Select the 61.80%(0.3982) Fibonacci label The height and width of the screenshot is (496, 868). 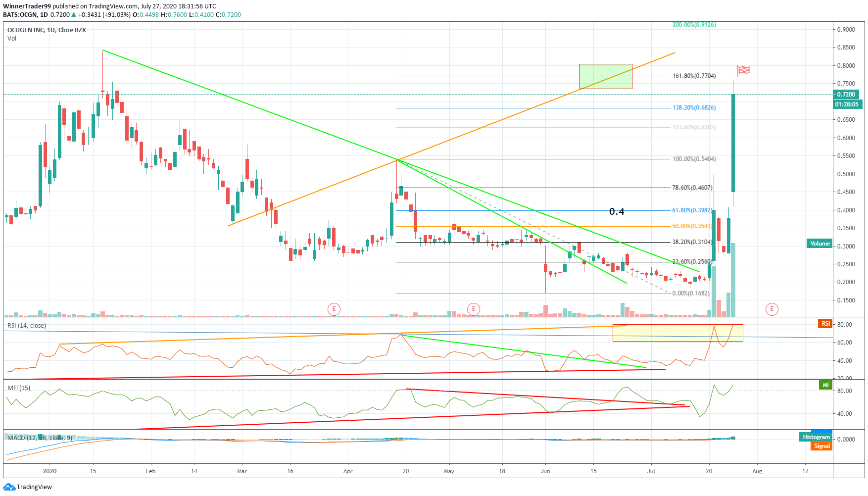[x=692, y=210]
